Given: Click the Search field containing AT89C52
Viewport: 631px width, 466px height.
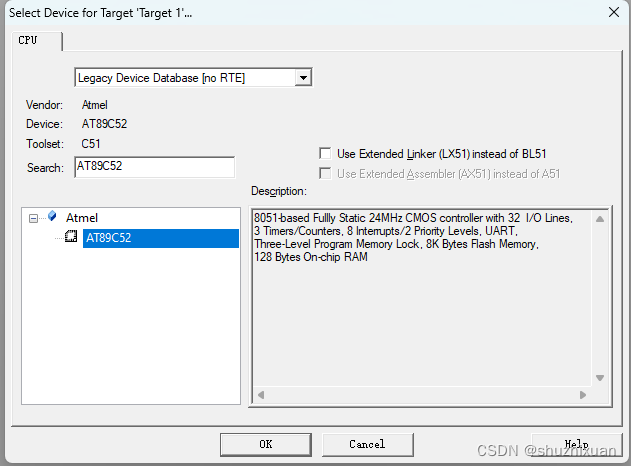Looking at the screenshot, I should (155, 167).
